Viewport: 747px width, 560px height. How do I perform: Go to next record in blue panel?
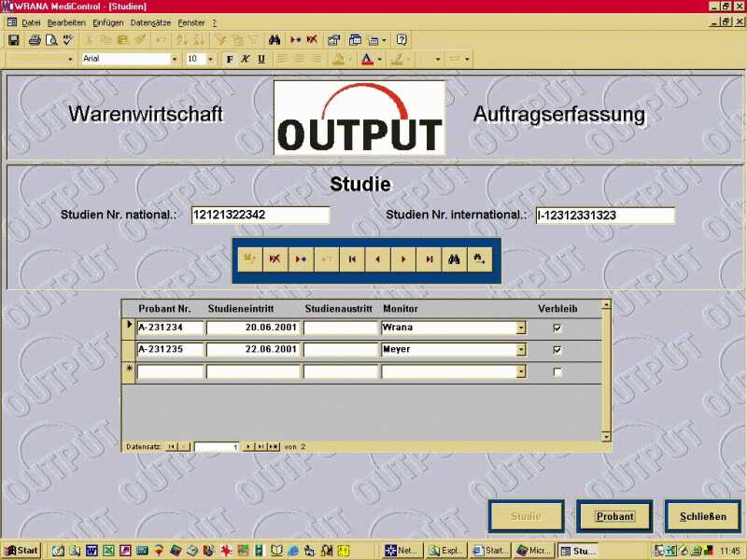[403, 259]
